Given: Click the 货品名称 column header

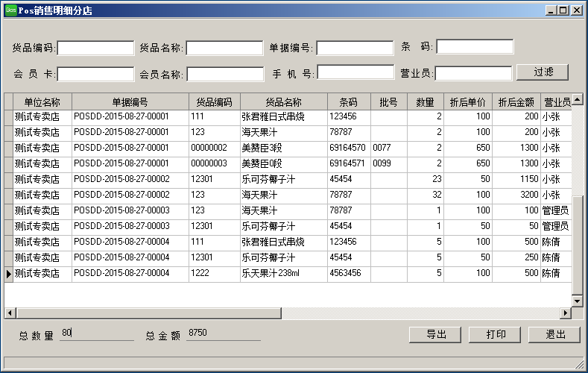Looking at the screenshot, I should tap(284, 102).
